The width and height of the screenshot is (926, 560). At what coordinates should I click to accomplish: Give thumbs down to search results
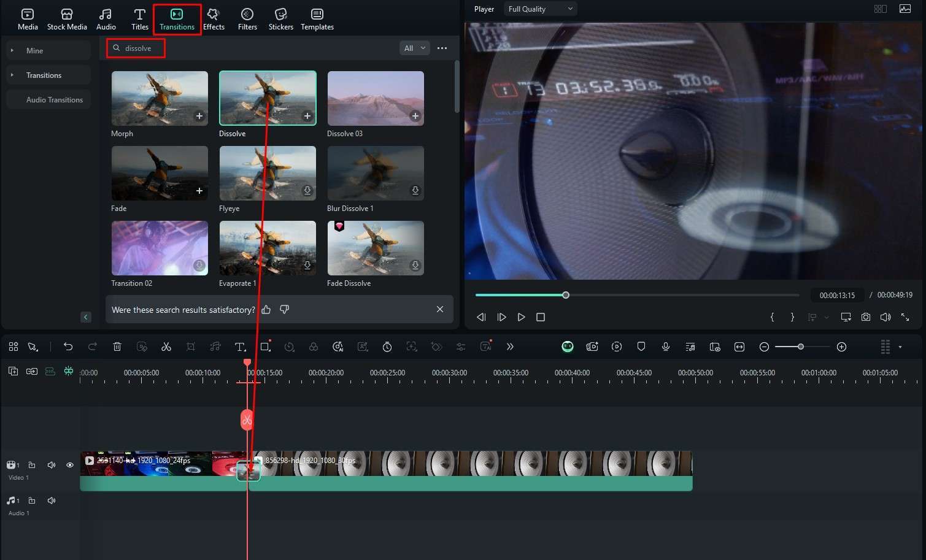tap(284, 310)
